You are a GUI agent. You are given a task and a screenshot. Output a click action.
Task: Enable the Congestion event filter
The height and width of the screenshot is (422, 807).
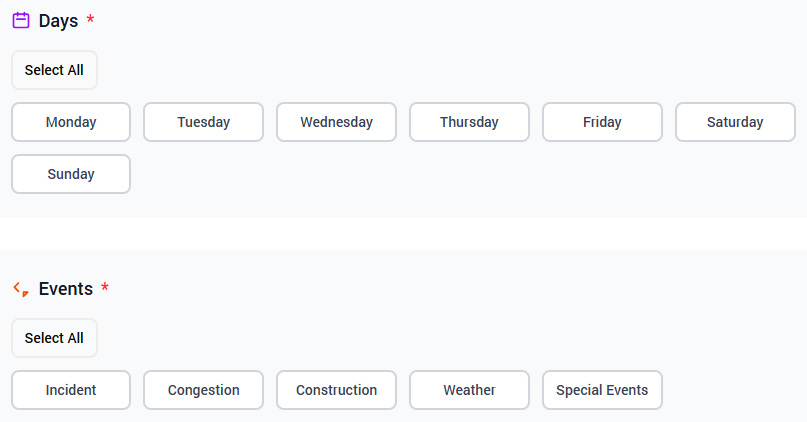203,390
